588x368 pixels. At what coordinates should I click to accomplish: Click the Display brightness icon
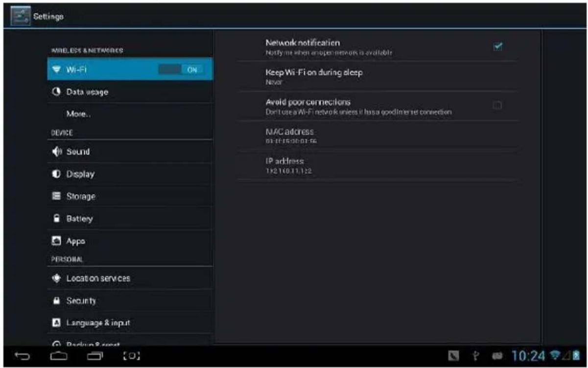[55, 174]
